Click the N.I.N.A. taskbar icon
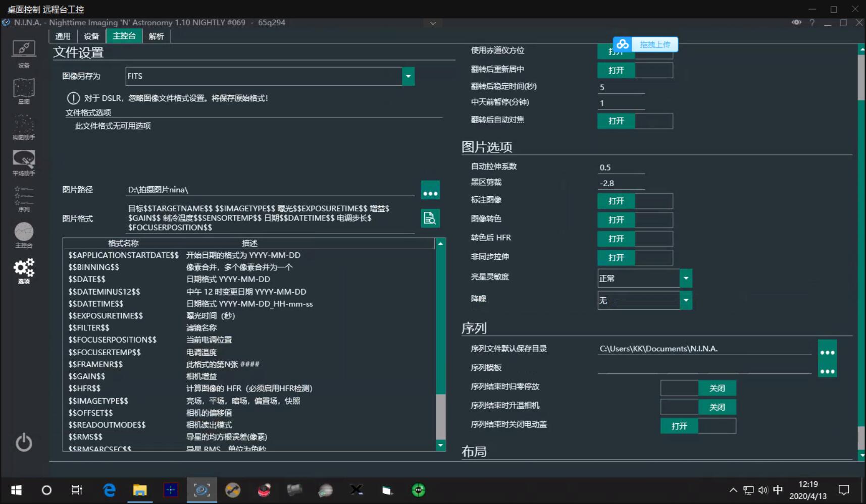 (x=201, y=490)
